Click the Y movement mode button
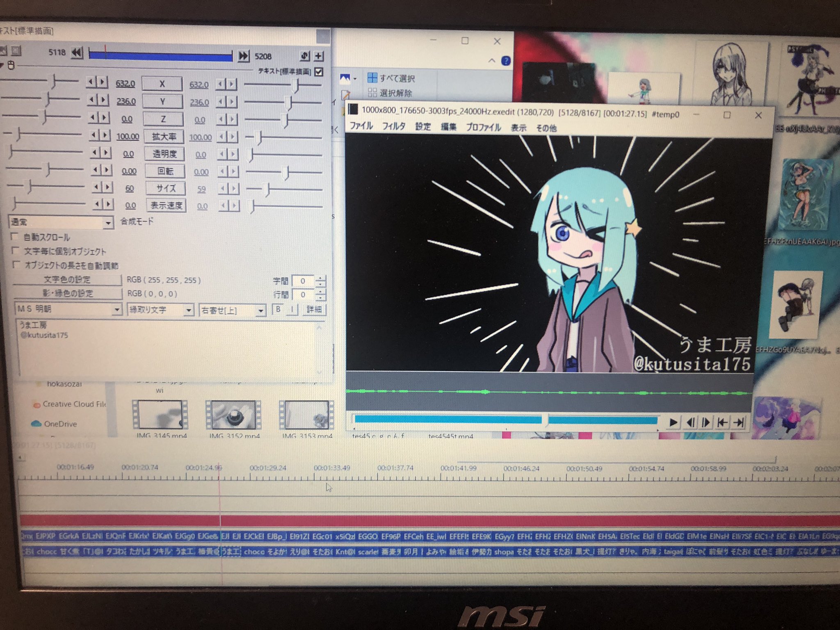840x630 pixels. [162, 101]
